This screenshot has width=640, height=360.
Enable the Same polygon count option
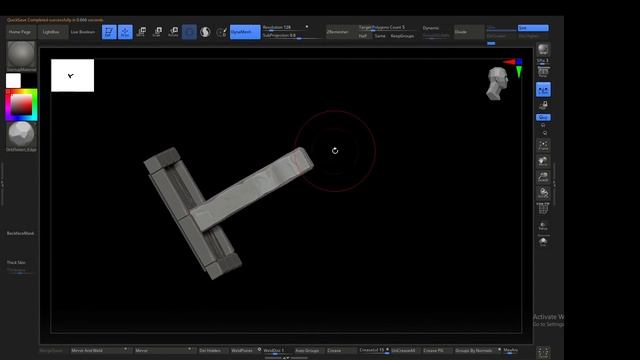coord(380,36)
